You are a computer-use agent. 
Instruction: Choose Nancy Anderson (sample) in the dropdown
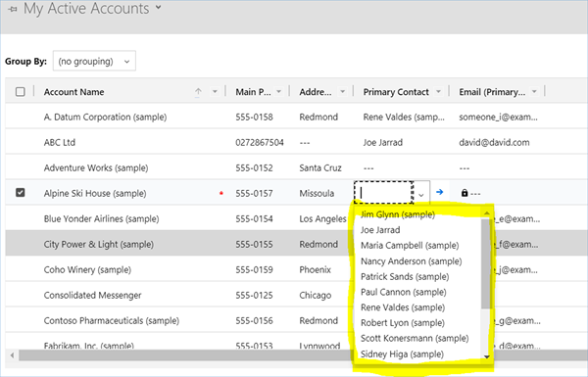click(411, 260)
